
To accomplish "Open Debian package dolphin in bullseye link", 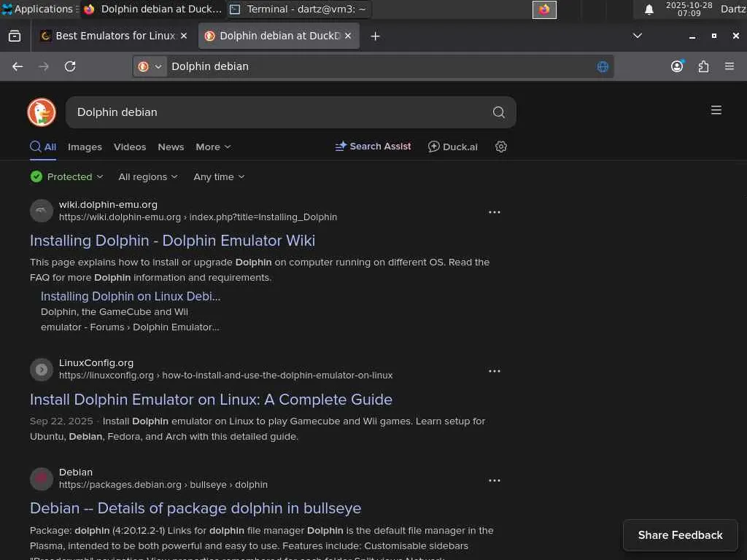I will (x=196, y=508).
